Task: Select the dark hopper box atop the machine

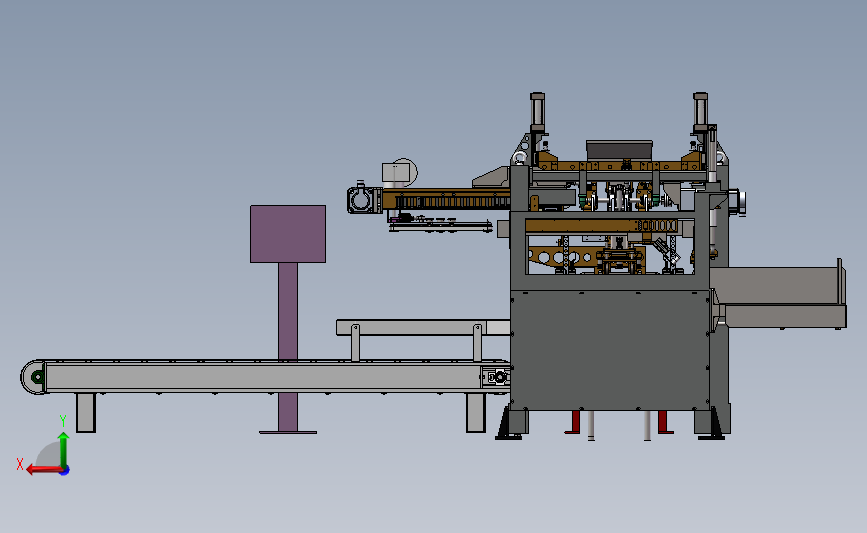Action: coord(619,150)
